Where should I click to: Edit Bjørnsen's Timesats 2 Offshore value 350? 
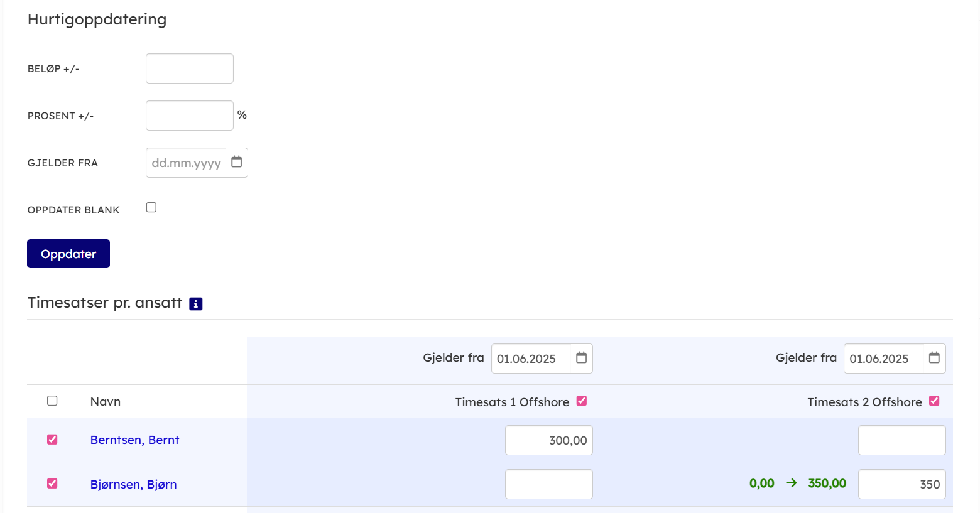click(x=901, y=484)
